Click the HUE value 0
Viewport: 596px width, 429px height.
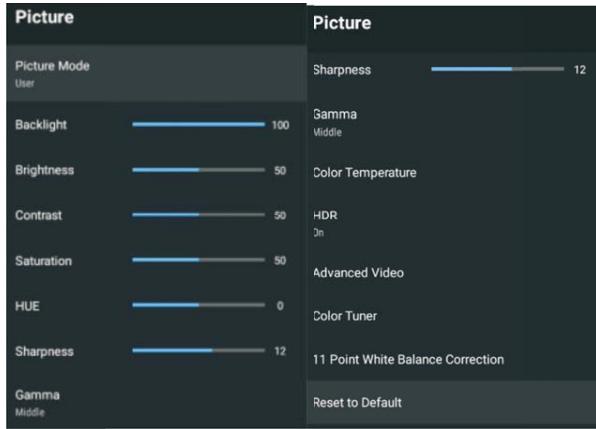tap(280, 306)
